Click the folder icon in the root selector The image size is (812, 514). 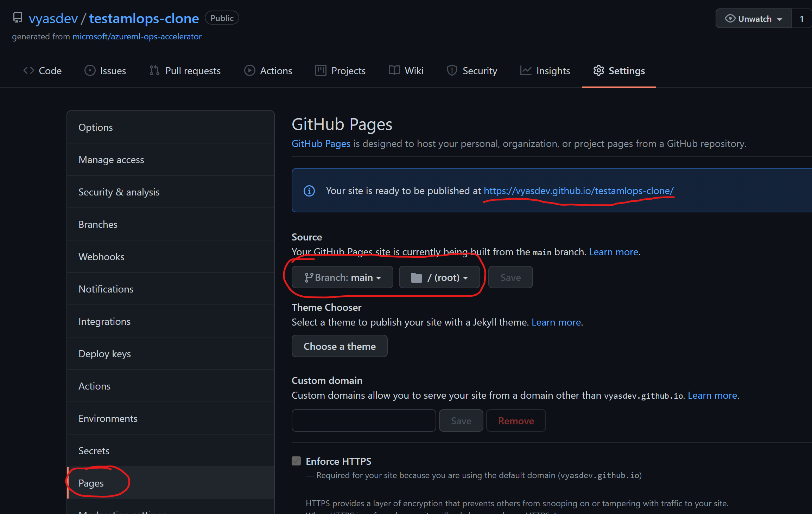coord(417,278)
